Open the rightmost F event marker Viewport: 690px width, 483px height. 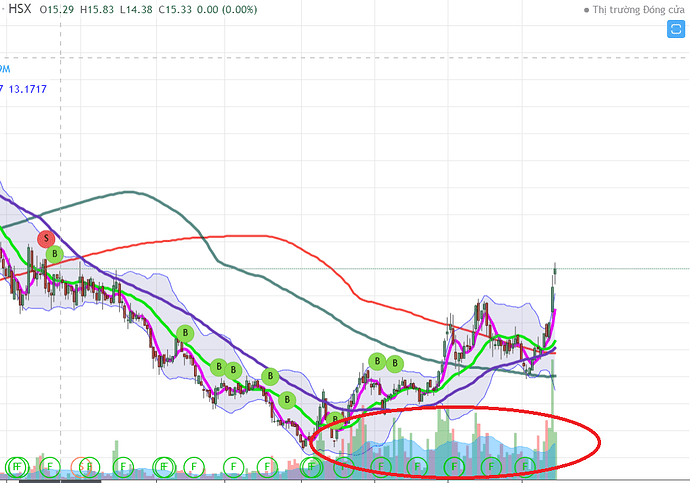coord(525,466)
